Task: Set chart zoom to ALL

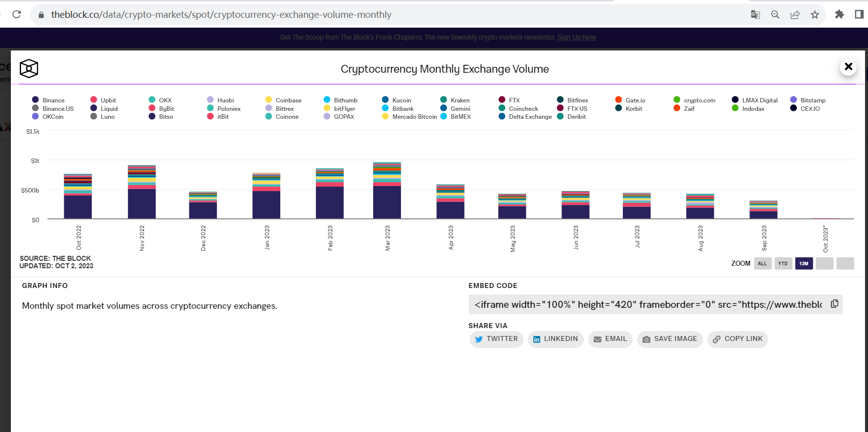Action: [x=762, y=263]
